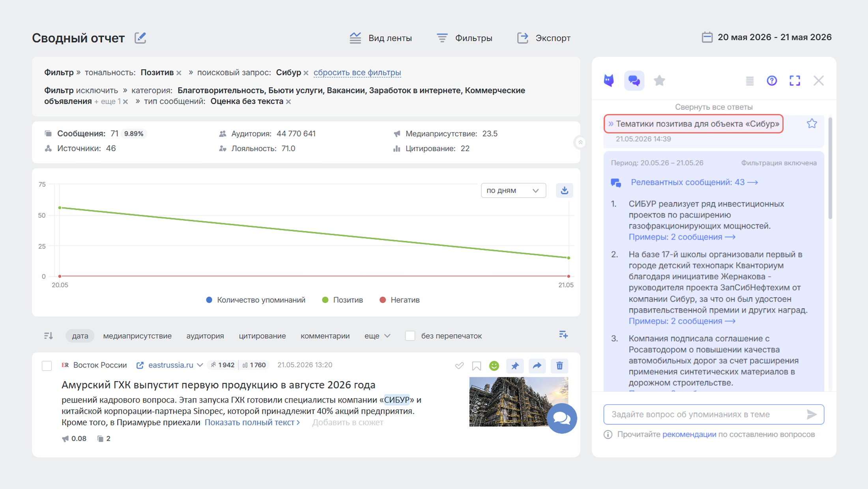Open the Экспорт menu
Screen dimensions: 868x489
(544, 38)
